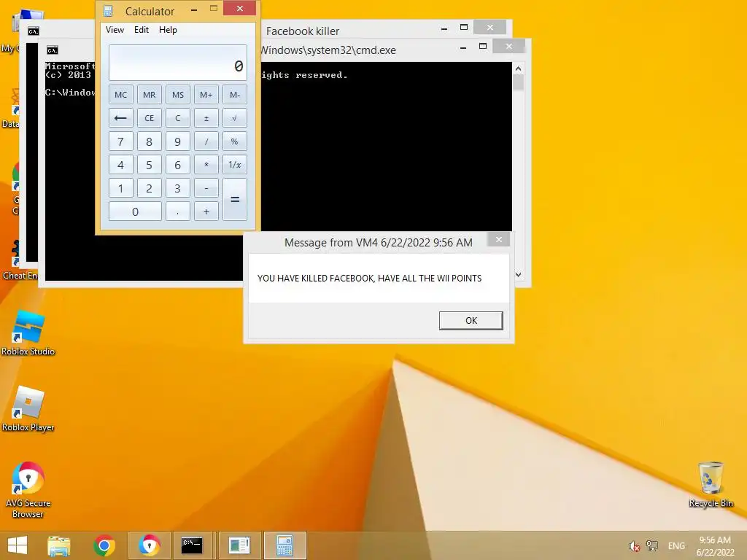Click digit 5 on Calculator

(149, 165)
